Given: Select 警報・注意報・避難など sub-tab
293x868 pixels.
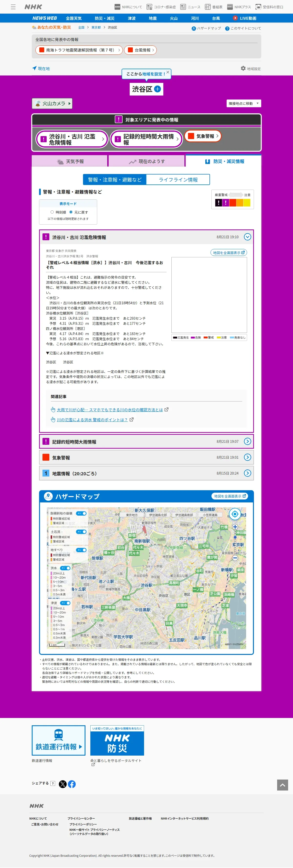Looking at the screenshot, I should click(115, 180).
